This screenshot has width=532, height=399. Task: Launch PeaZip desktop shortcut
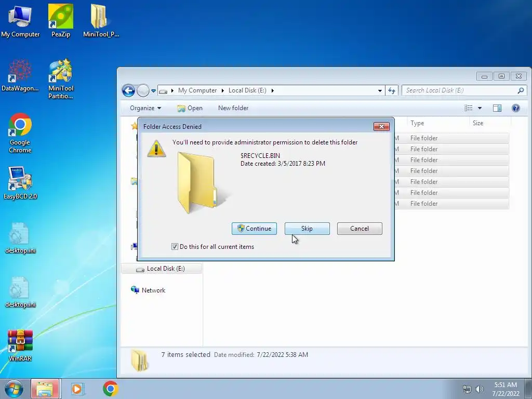[61, 21]
